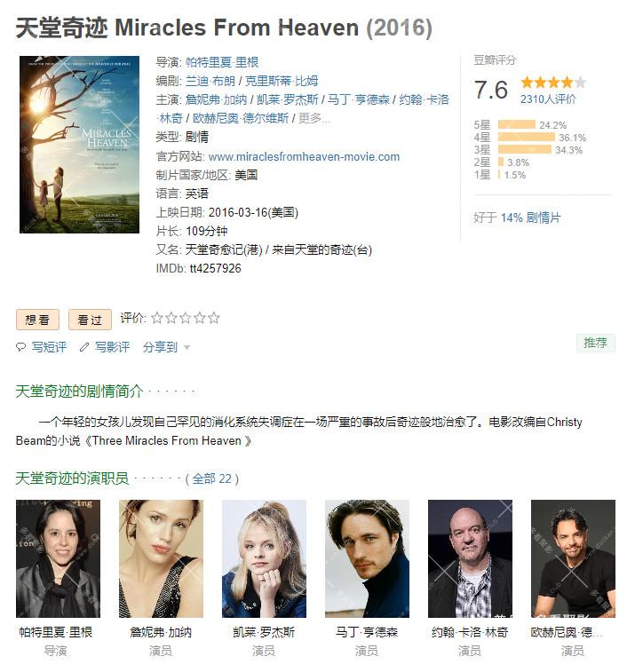Open 詹妮弗·加纳 actor photo
This screenshot has height=672, width=635.
[161, 558]
